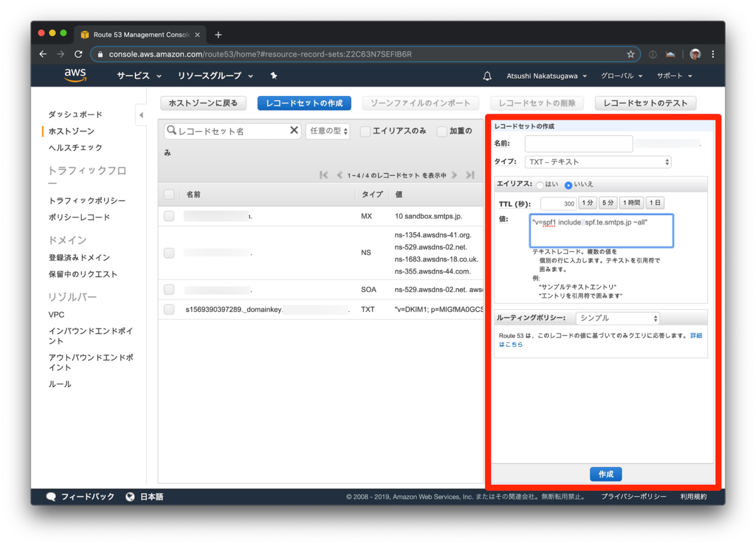
Task: Click the pin shortcut icon in AWS navbar
Action: pyautogui.click(x=273, y=76)
